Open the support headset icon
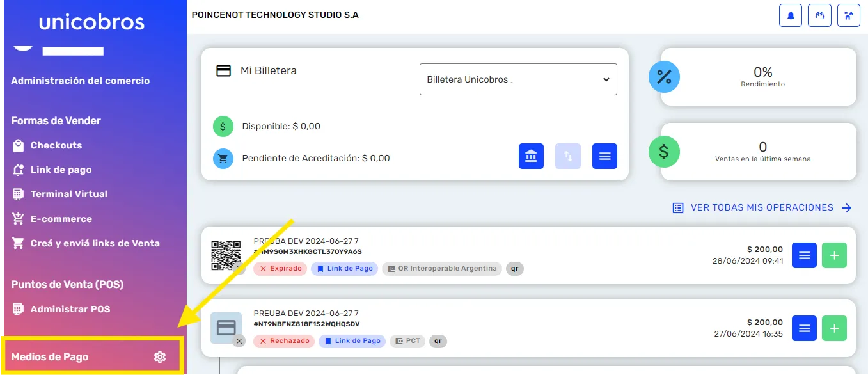The width and height of the screenshot is (868, 375). (819, 15)
